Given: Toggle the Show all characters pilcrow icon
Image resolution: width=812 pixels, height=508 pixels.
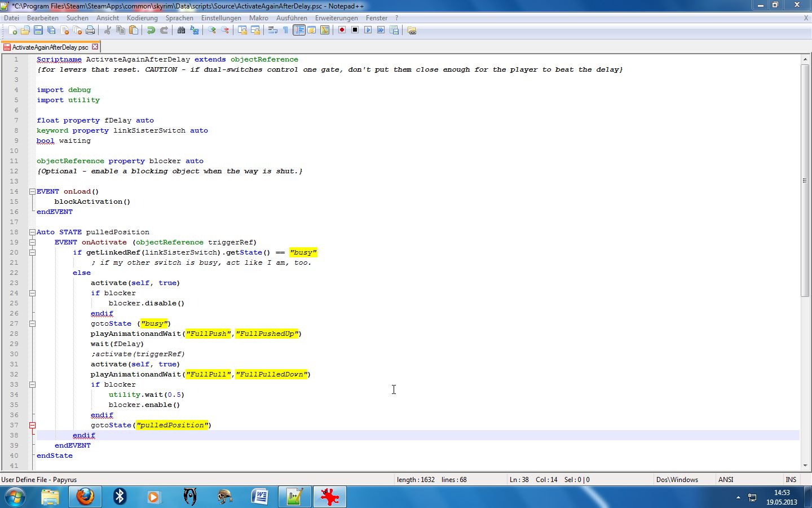Looking at the screenshot, I should click(x=286, y=30).
